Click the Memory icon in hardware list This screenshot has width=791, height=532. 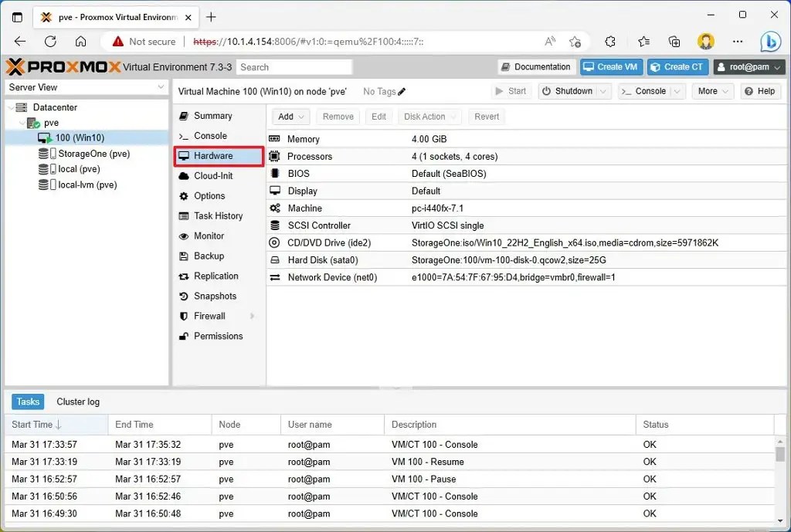276,139
